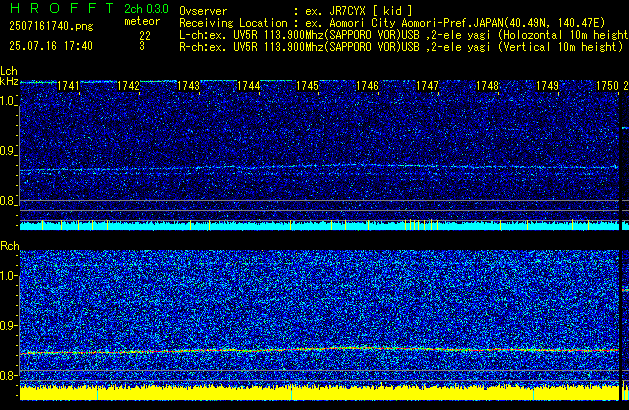Click the date stamp 25.07.16 17:40

51,46
